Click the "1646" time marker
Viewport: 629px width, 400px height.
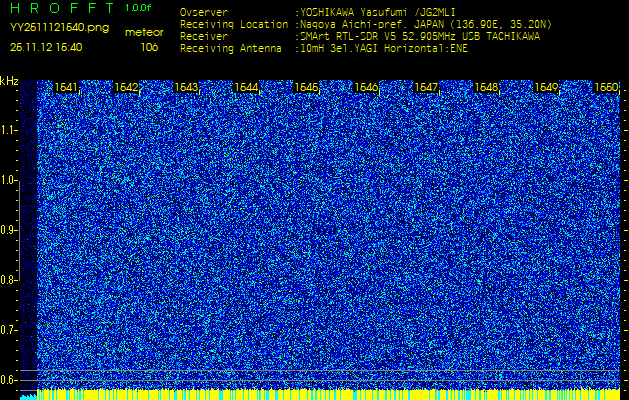click(x=366, y=87)
